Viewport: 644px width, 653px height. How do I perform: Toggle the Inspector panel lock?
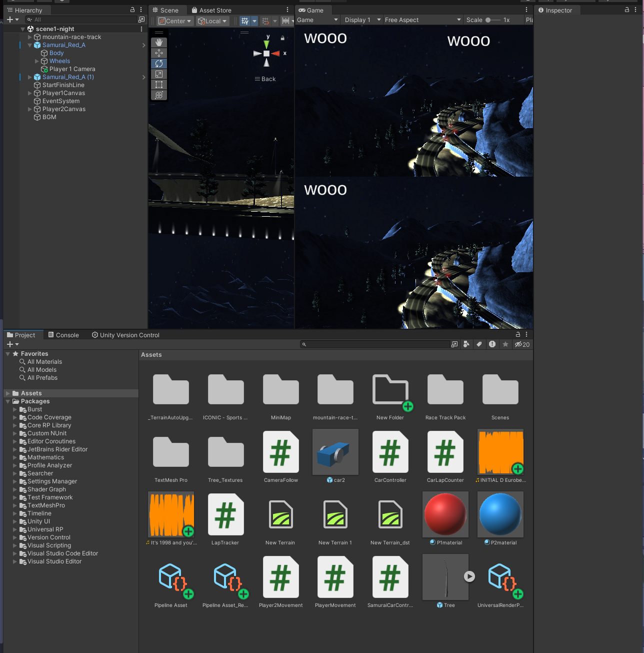point(627,10)
